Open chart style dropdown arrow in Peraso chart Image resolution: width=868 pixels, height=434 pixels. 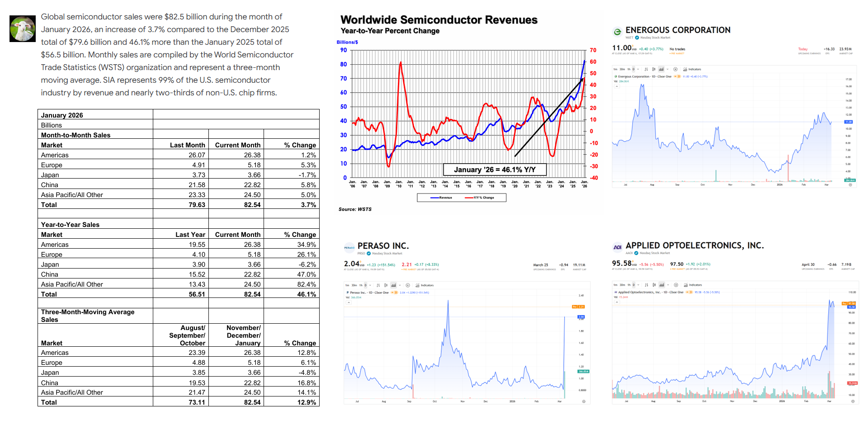[x=400, y=285]
